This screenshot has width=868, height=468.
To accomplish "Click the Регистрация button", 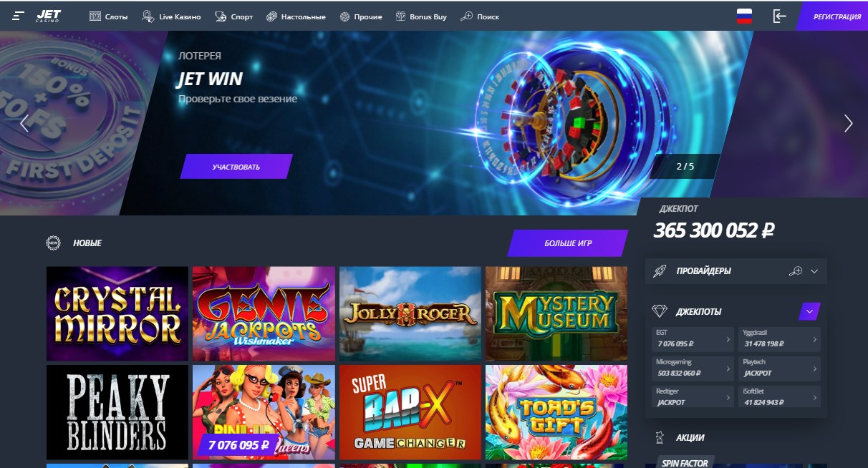I will click(834, 16).
